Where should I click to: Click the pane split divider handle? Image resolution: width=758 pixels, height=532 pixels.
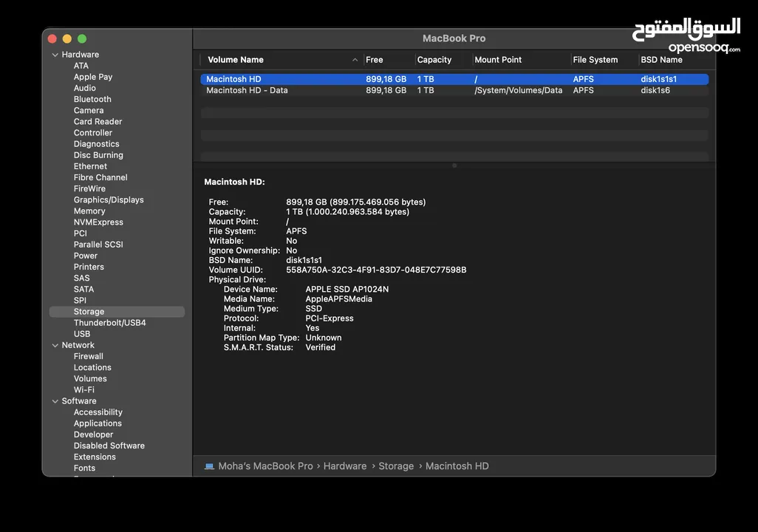454,166
